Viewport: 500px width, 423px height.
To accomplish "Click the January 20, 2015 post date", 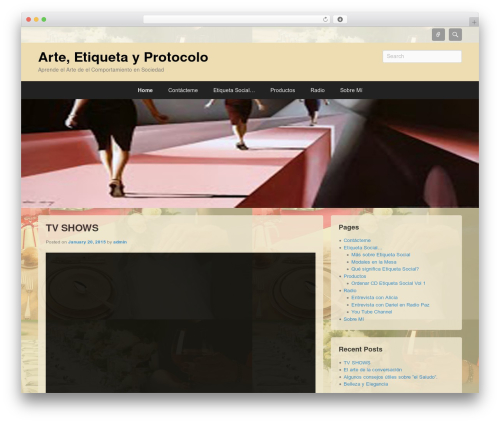I will pos(87,242).
